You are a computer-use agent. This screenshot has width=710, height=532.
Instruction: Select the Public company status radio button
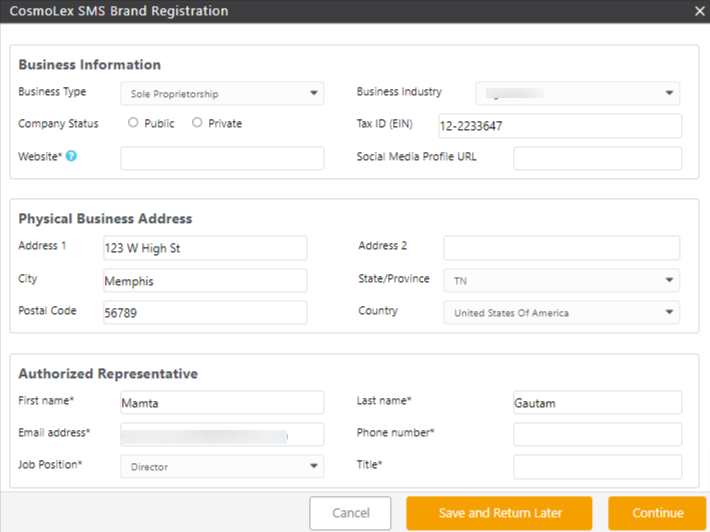pyautogui.click(x=133, y=123)
